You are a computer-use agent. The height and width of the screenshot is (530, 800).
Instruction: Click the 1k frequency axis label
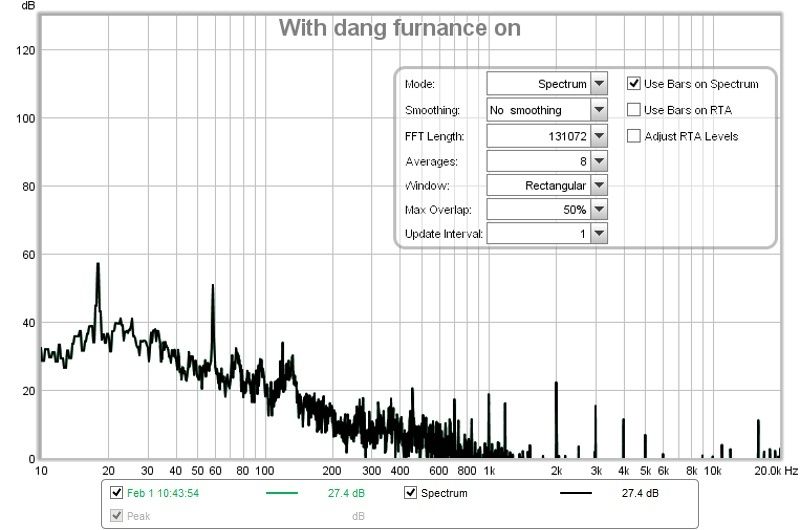(489, 471)
